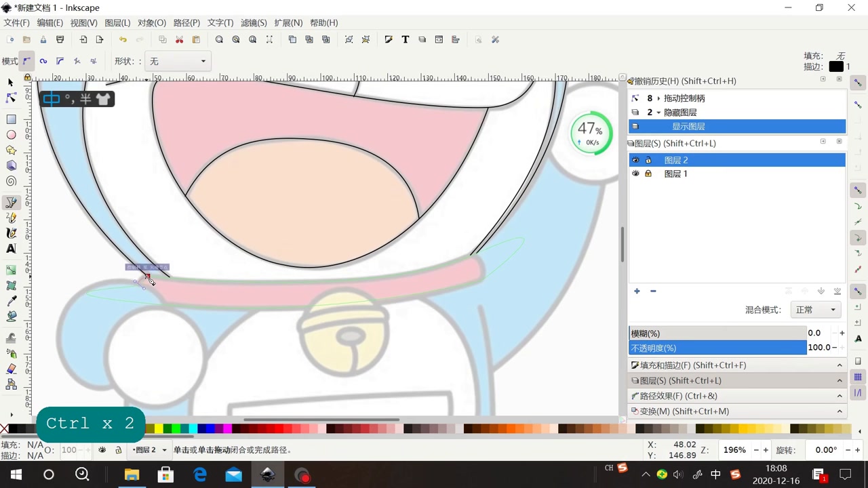Open XML editor toolbar icon

point(439,39)
